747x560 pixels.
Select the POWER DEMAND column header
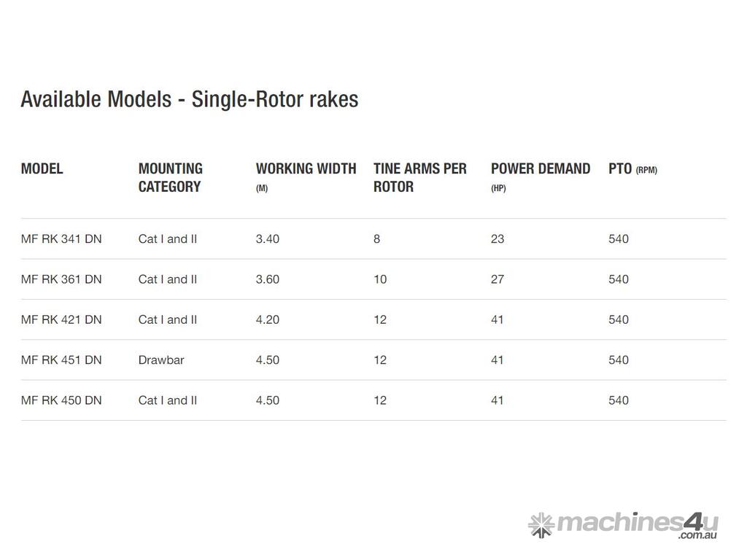[x=541, y=169]
